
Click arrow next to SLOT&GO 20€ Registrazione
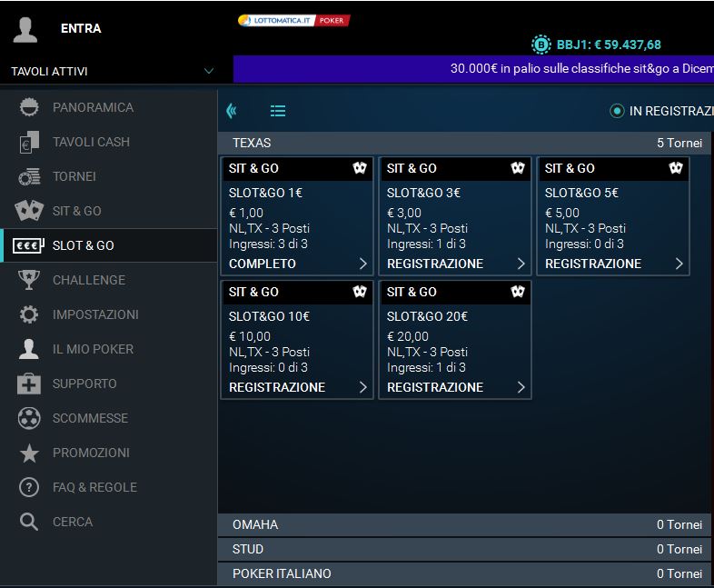521,387
